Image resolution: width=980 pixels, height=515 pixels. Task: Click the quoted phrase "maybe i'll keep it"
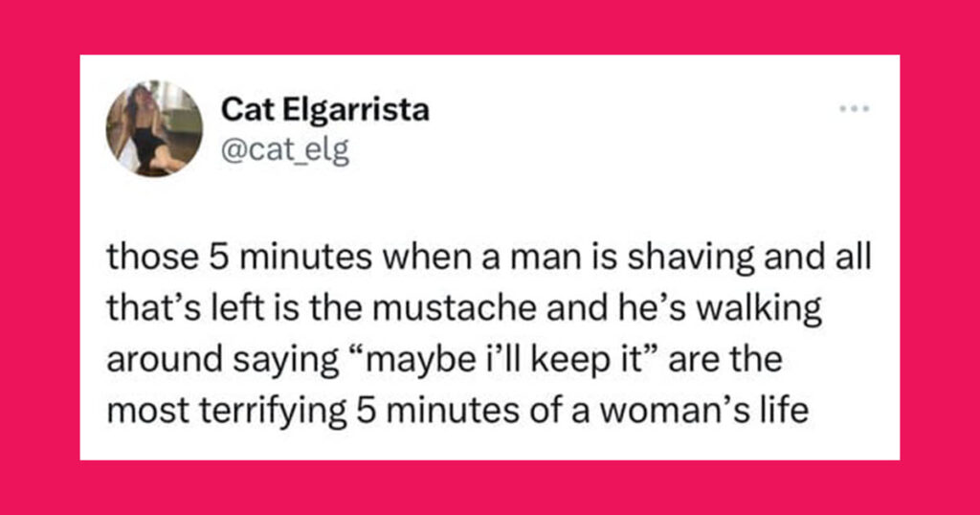(502, 361)
